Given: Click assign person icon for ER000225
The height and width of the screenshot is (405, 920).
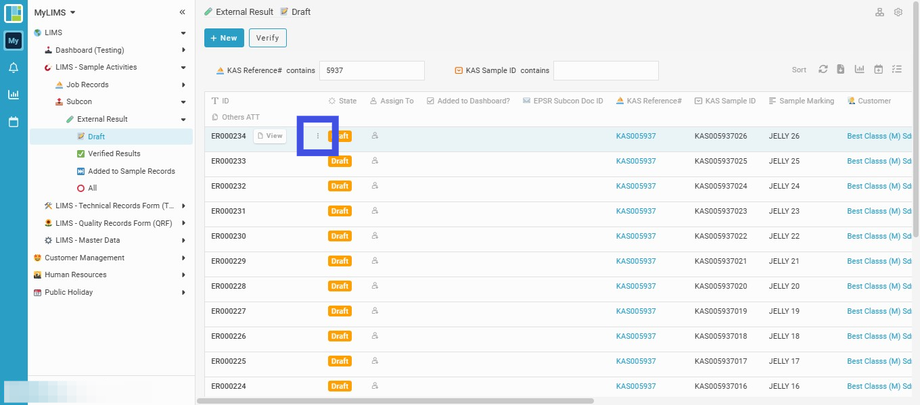Looking at the screenshot, I should (x=375, y=361).
